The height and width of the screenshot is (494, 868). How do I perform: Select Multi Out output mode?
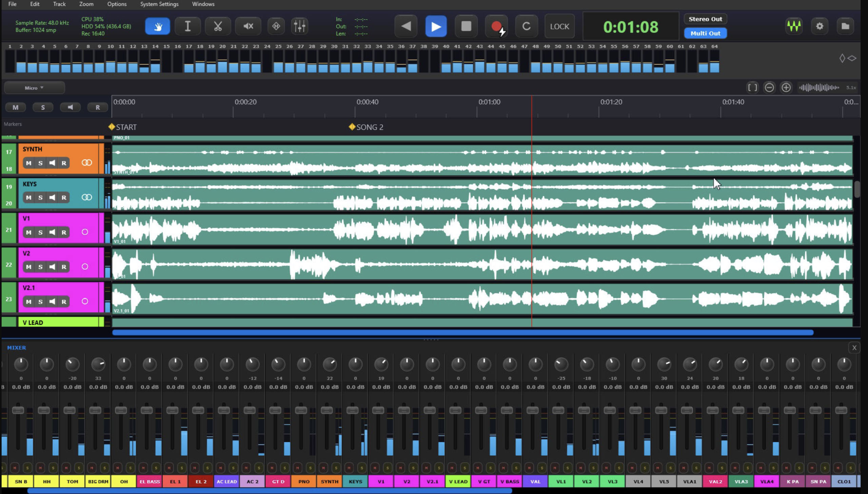point(705,33)
